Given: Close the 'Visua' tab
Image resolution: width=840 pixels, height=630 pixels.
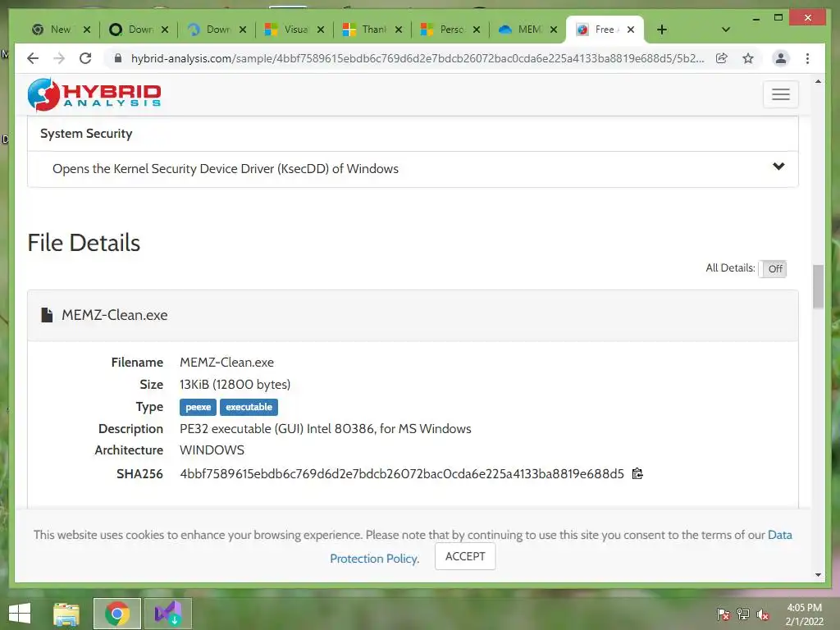Looking at the screenshot, I should point(321,30).
